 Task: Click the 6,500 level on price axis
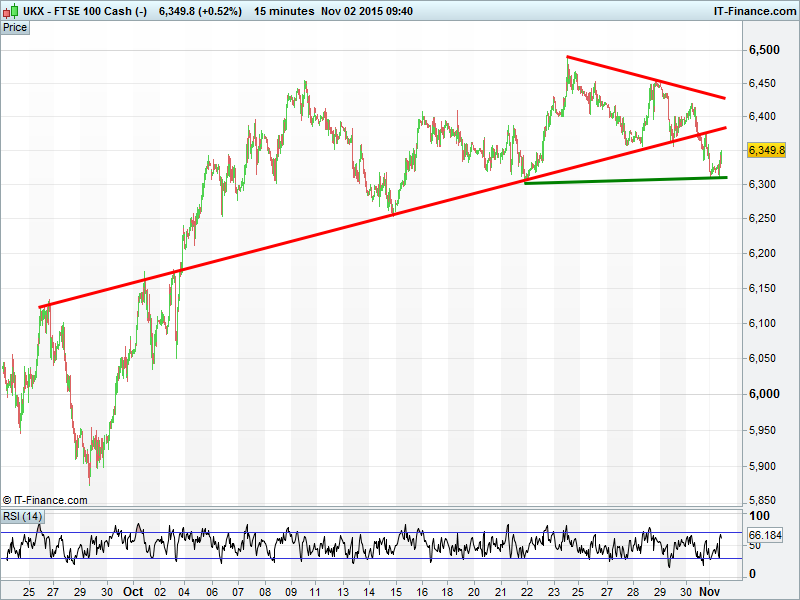coord(764,50)
